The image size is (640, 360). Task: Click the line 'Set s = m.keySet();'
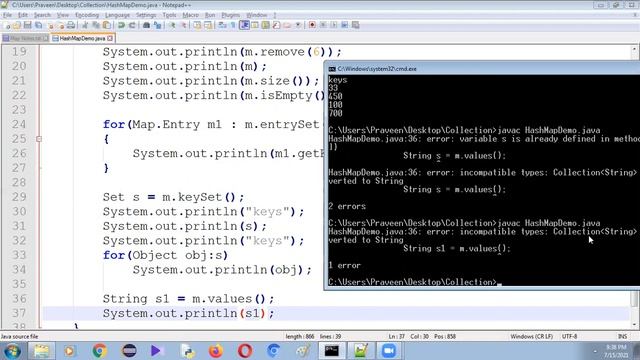(173, 197)
